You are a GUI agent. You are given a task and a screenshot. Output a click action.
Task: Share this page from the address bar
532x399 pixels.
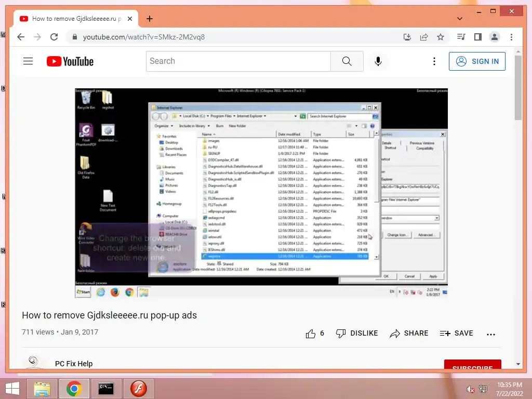coord(424,37)
